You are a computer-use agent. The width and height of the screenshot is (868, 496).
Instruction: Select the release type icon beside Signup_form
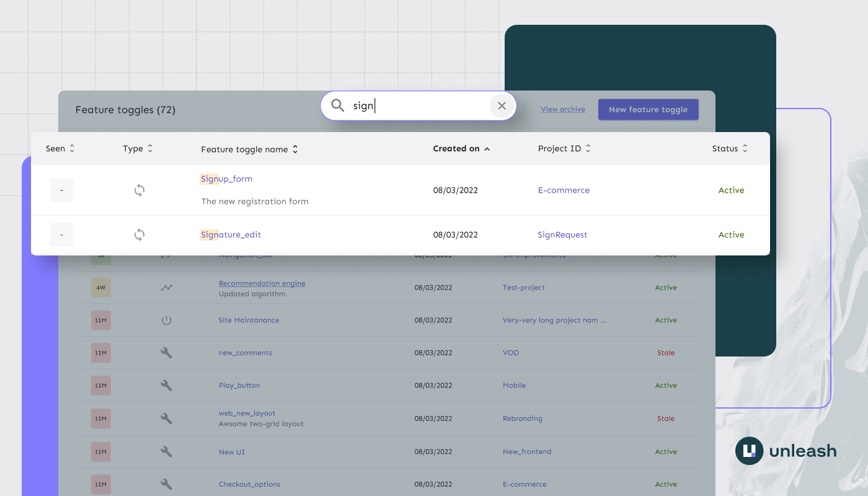point(139,190)
